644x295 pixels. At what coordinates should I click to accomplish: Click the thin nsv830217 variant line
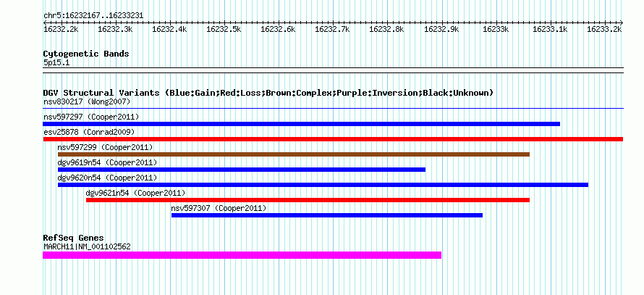click(333, 109)
